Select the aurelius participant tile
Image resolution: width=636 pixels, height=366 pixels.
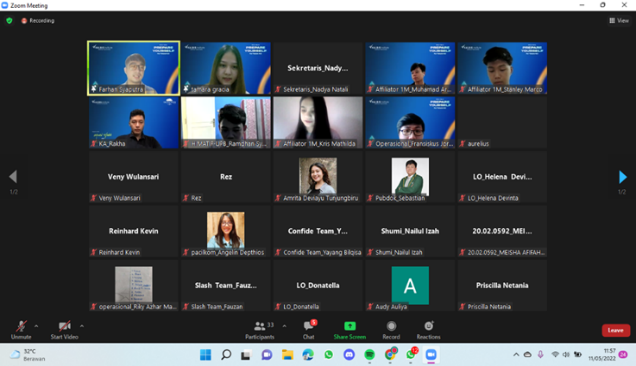click(x=502, y=123)
